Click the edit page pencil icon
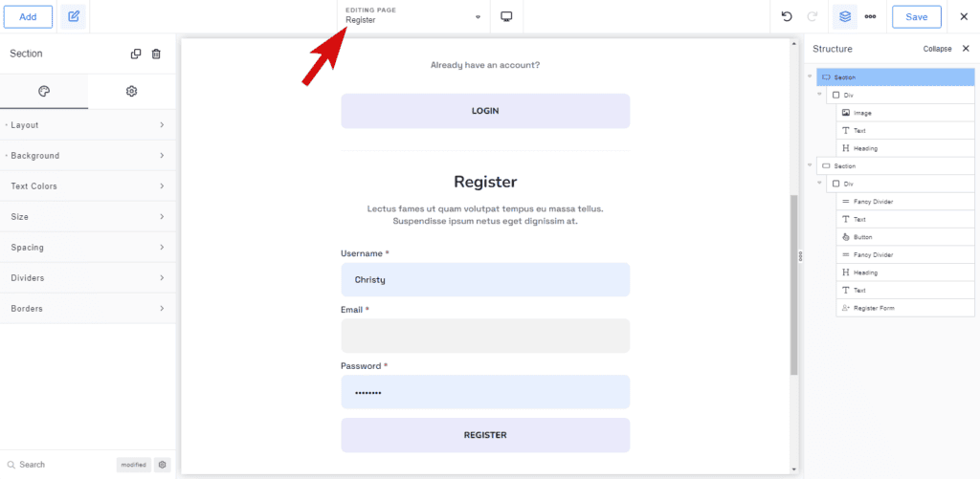980x479 pixels. point(74,16)
